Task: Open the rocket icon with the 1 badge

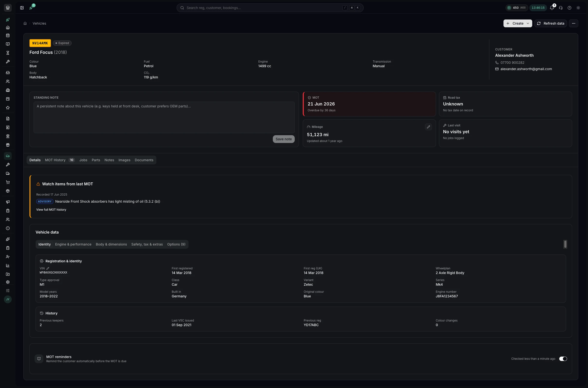Action: click(31, 8)
